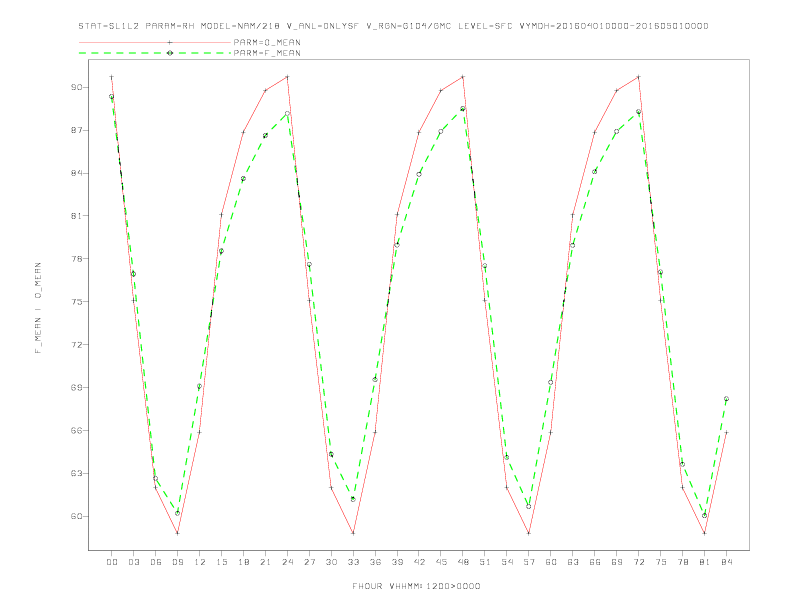The image size is (792, 612).
Task: Click the red O_MEAN plus marker at hour 84
Action: pos(726,432)
